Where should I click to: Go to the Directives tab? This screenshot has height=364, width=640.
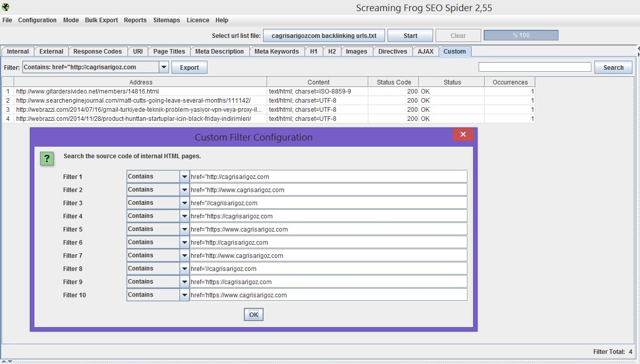(x=393, y=52)
